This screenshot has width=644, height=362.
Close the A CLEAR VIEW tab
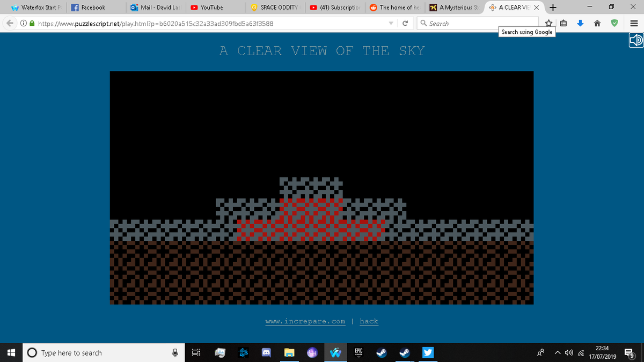(x=537, y=8)
